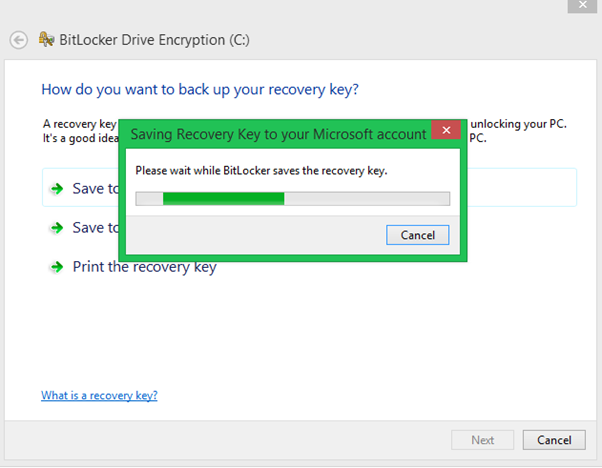Click the green arrow beside the first Save option
602x468 pixels.
tap(57, 189)
